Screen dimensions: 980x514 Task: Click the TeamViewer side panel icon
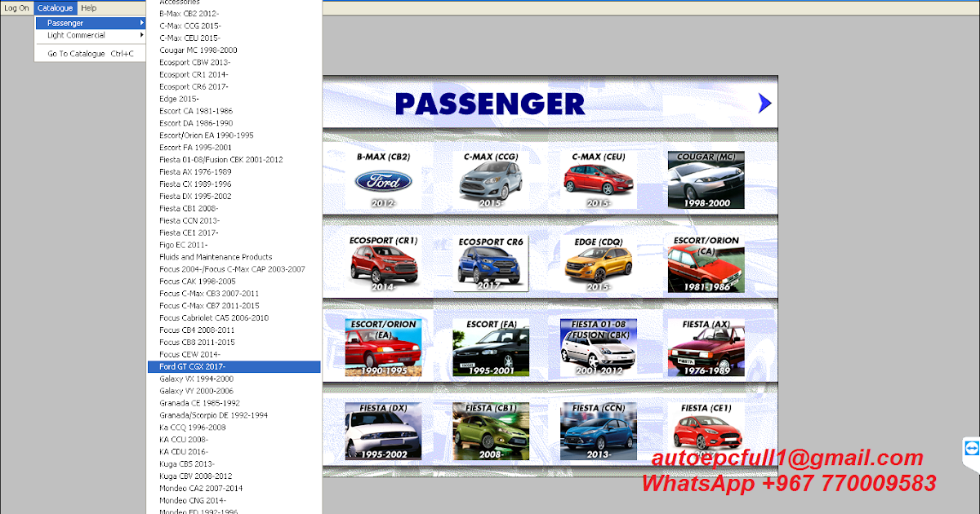972,450
